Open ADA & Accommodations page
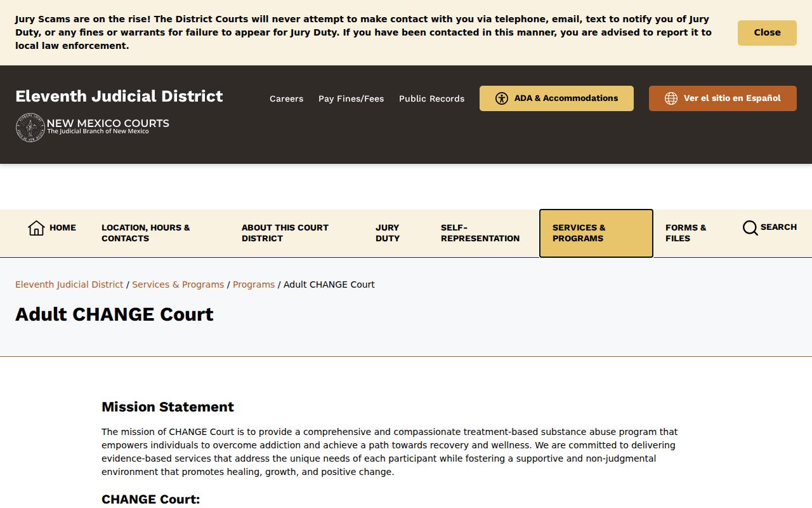Image resolution: width=812 pixels, height=508 pixels. coord(556,98)
